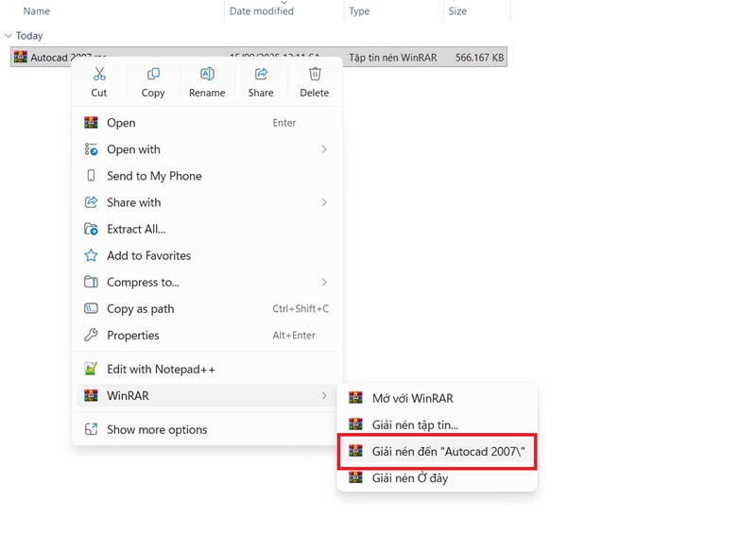
Task: Select Edit with Notepad++
Action: point(161,369)
